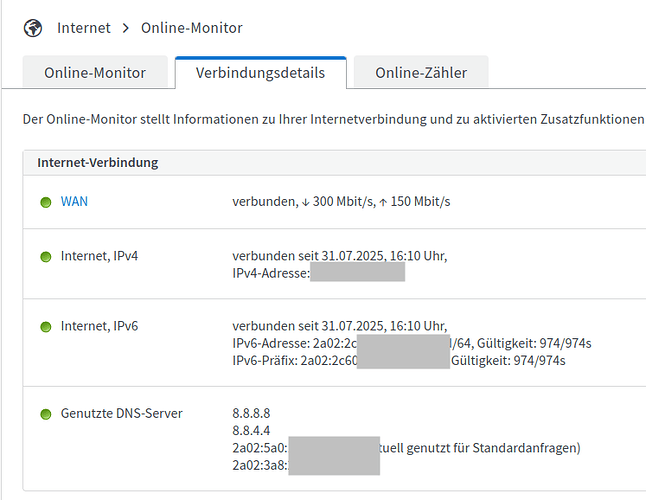The image size is (646, 500).
Task: Click the Internet-Verbindung section header
Action: coord(334,163)
